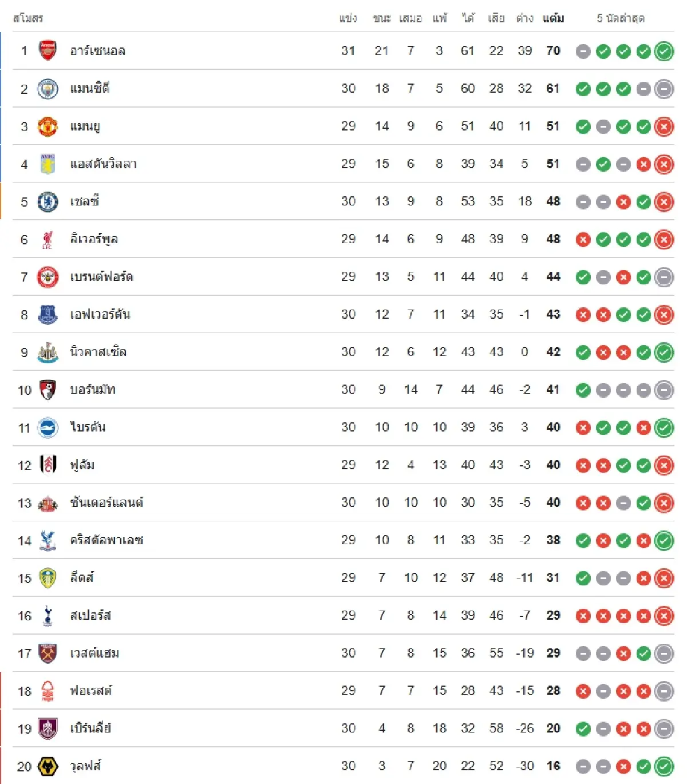The image size is (687, 784).
Task: Click Spurs' latest ringed loss icon
Action: 664,616
